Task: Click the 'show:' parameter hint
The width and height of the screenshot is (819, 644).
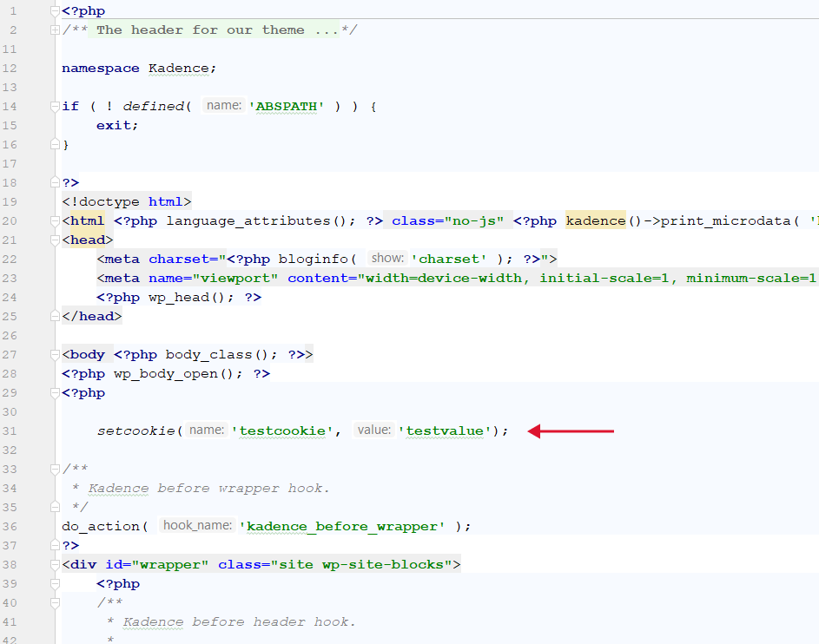Action: [x=387, y=259]
